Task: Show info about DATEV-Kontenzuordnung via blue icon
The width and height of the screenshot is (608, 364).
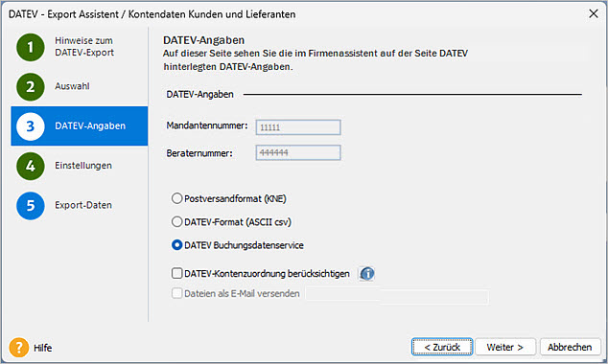Action: click(x=367, y=273)
